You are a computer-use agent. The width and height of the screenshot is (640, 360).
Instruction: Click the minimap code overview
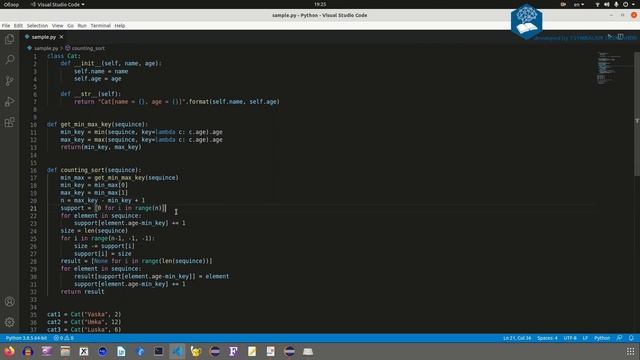point(608,67)
